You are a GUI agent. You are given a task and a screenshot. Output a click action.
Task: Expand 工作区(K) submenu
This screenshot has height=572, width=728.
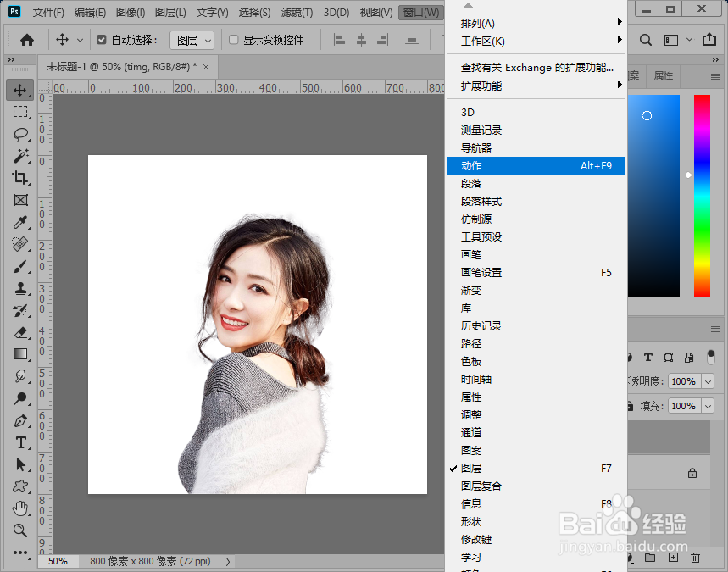pyautogui.click(x=536, y=41)
